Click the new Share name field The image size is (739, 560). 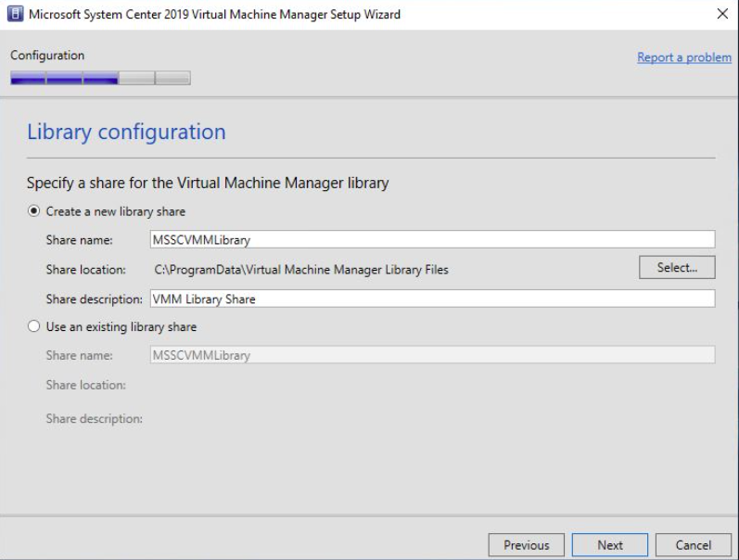[432, 239]
